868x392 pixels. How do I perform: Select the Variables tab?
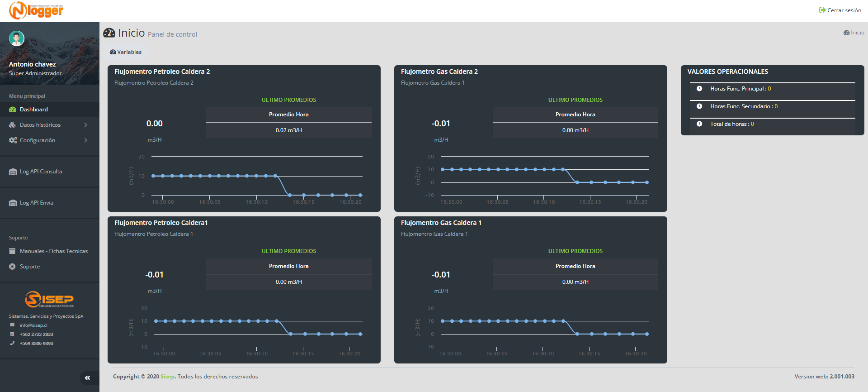(126, 52)
